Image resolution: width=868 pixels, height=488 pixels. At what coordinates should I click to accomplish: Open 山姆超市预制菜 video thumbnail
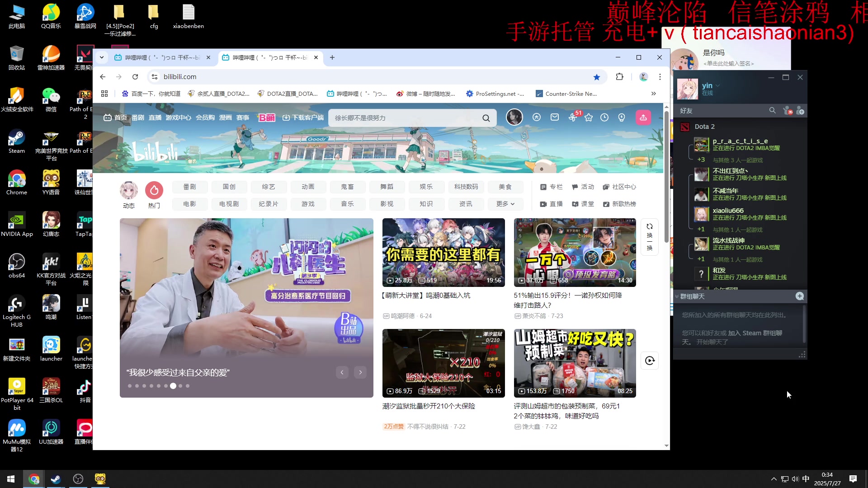575,363
